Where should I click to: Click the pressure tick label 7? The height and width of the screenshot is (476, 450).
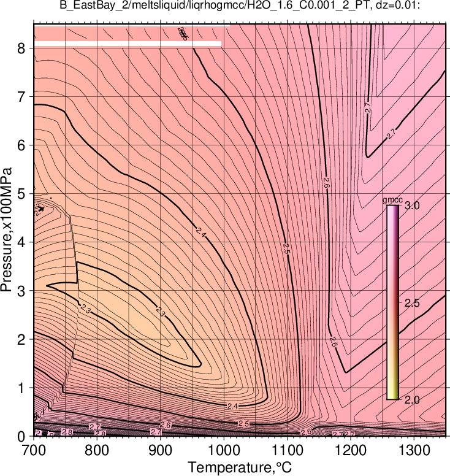tap(21, 97)
